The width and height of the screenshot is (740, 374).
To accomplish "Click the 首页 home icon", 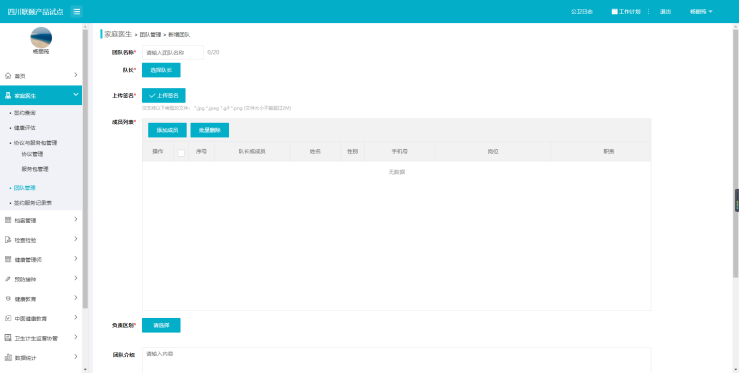I will (8, 76).
